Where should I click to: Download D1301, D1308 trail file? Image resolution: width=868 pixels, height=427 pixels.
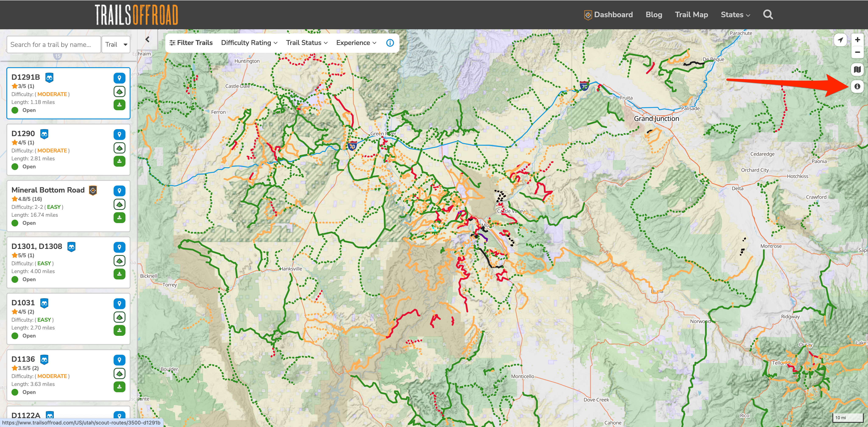[x=119, y=274]
